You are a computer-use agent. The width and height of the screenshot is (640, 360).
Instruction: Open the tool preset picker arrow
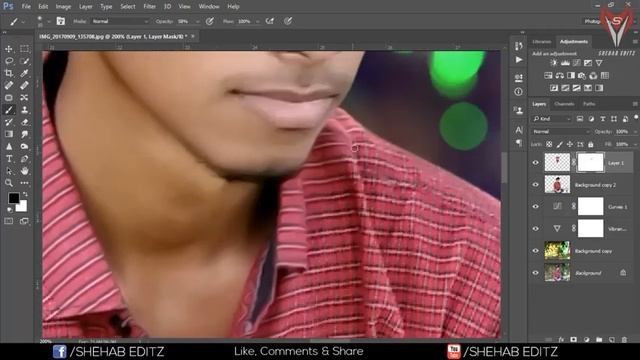[23, 21]
